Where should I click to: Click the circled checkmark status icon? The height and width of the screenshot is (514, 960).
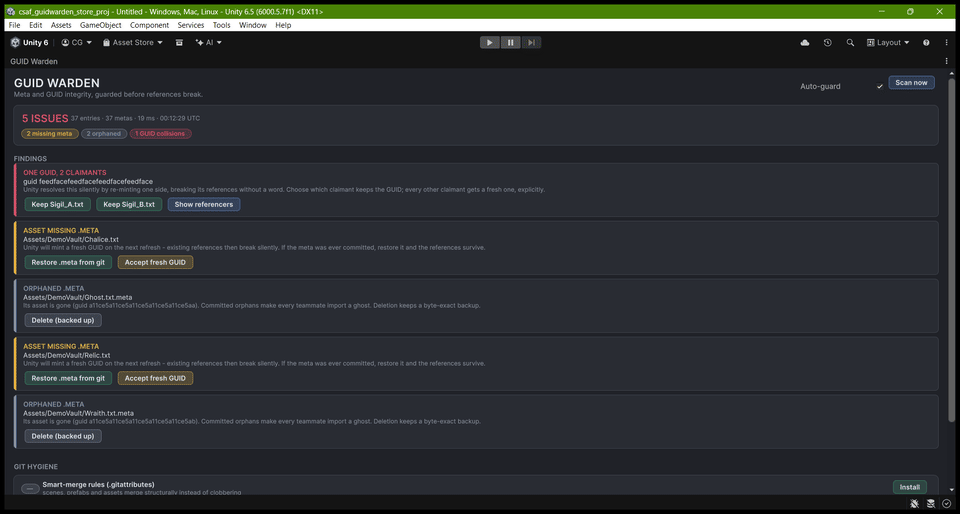click(947, 504)
